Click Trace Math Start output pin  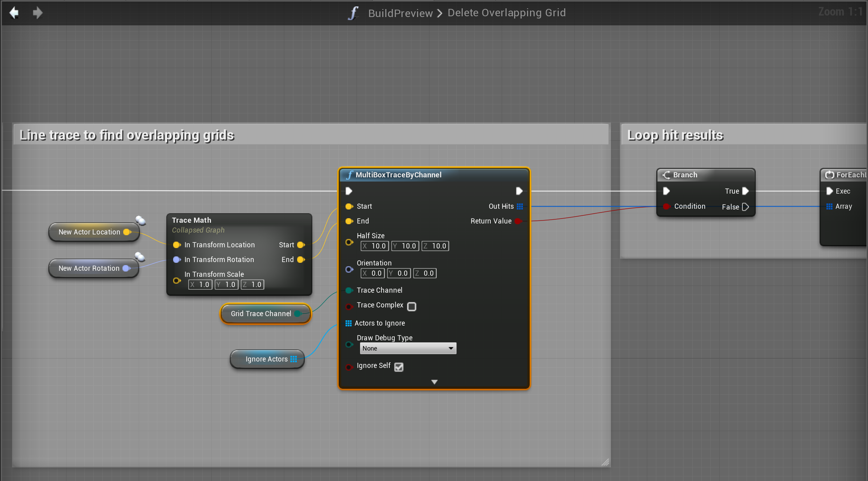click(x=301, y=245)
